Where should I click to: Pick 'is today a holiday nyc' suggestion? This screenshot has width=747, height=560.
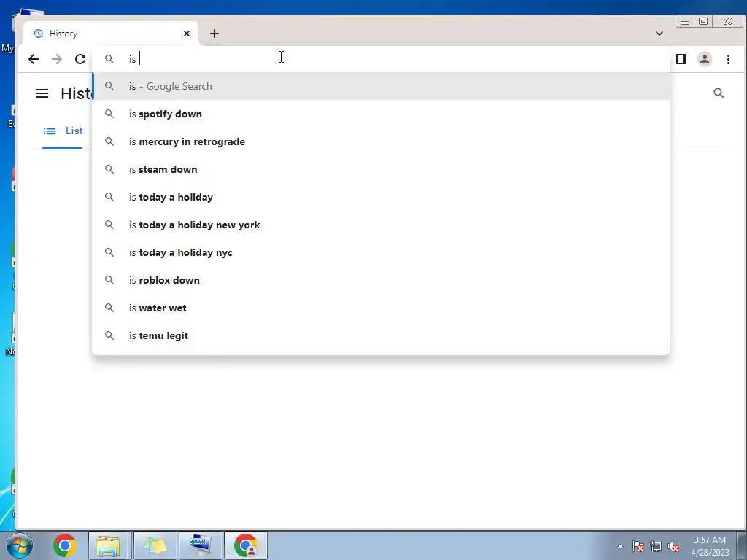(x=381, y=252)
